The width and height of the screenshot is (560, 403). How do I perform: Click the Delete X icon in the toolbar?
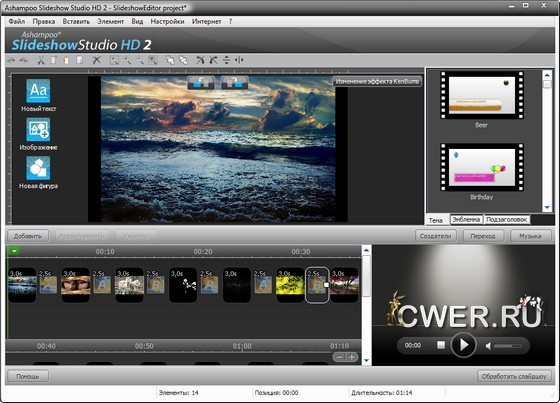click(x=96, y=60)
